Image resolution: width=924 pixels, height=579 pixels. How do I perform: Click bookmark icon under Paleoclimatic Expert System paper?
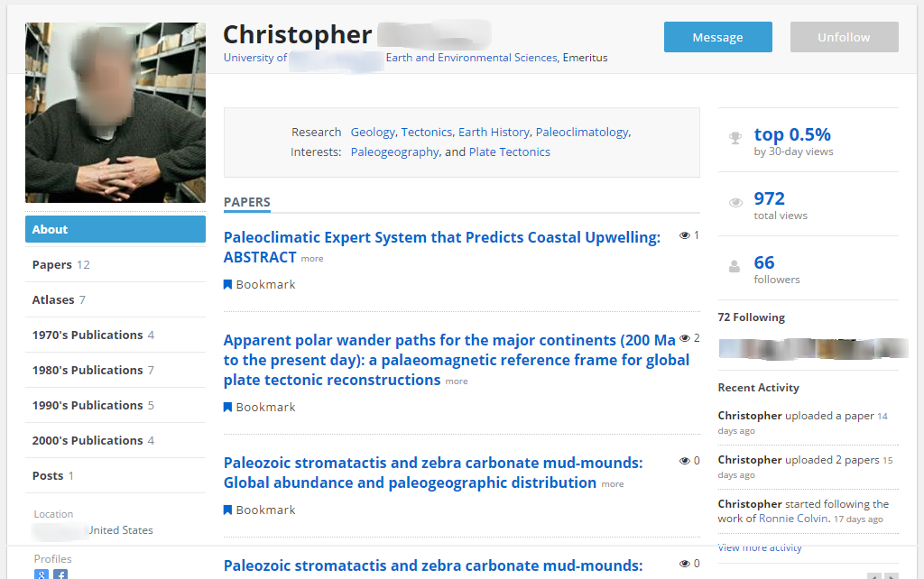tap(227, 285)
